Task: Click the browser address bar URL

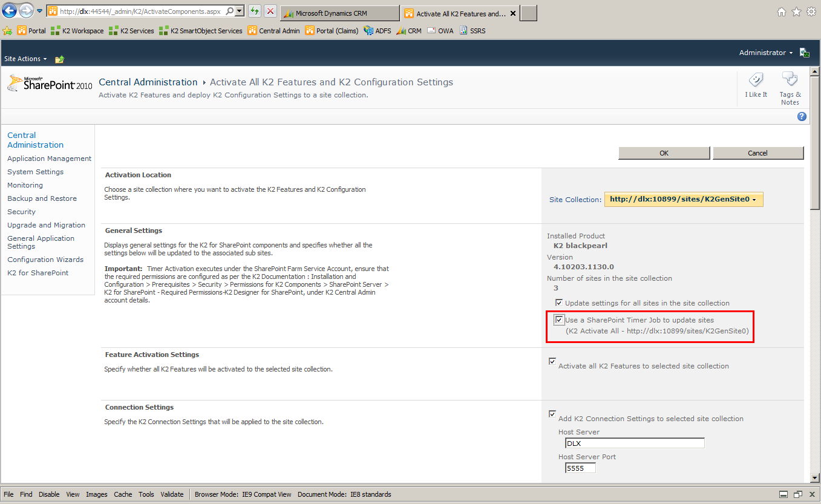Action: point(139,11)
